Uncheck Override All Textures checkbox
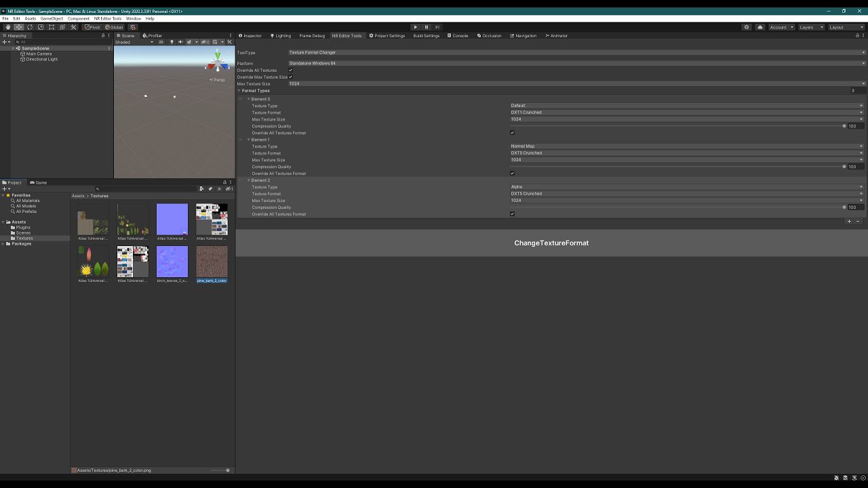 click(x=291, y=70)
